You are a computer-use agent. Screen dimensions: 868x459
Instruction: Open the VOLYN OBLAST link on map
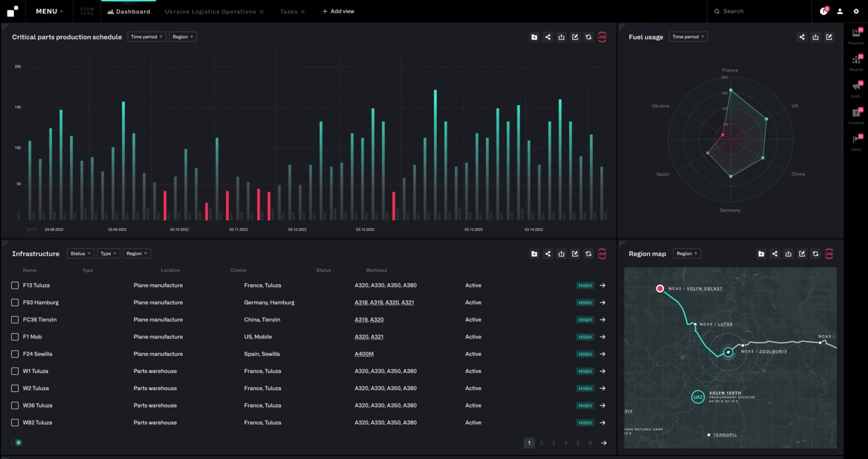(704, 289)
